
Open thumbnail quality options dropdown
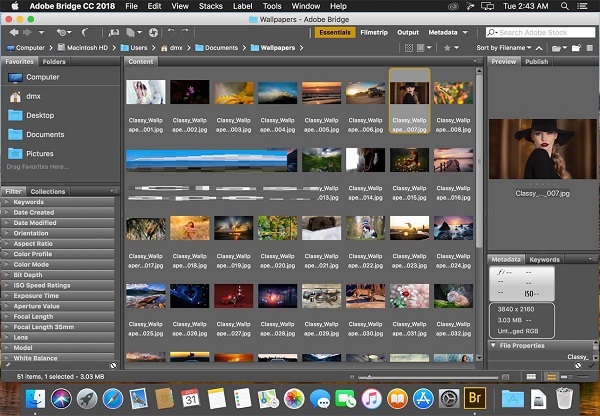click(x=424, y=48)
